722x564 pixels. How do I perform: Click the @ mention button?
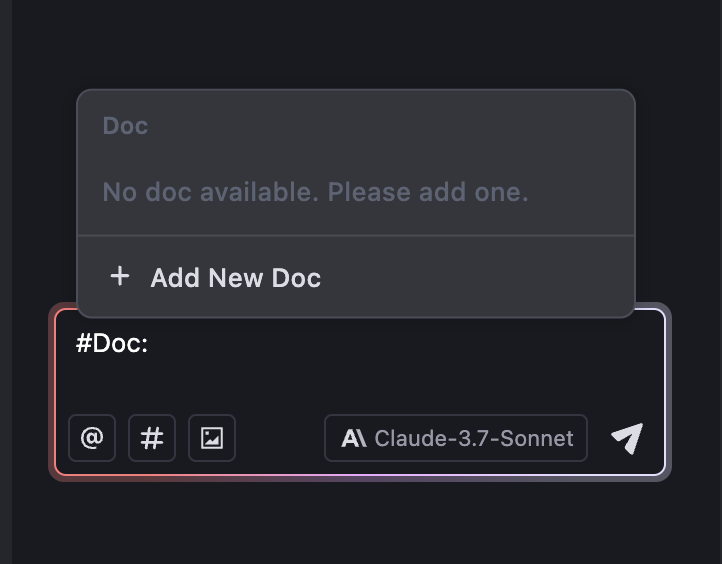pyautogui.click(x=92, y=438)
